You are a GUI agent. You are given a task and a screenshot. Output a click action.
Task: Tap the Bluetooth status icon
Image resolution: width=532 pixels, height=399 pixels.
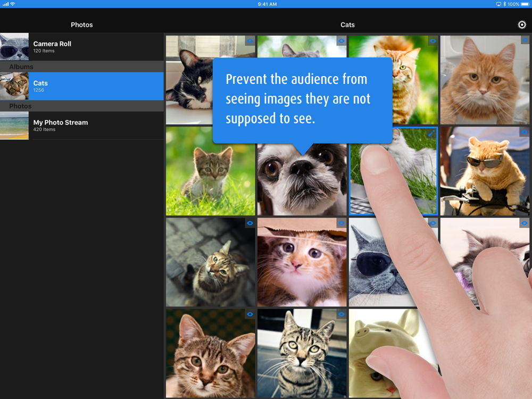(504, 4)
